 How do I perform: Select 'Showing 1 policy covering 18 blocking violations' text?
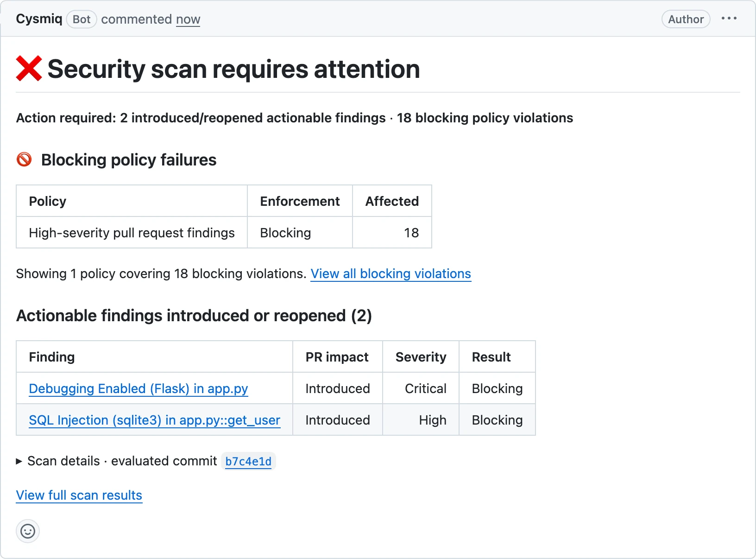pyautogui.click(x=161, y=273)
